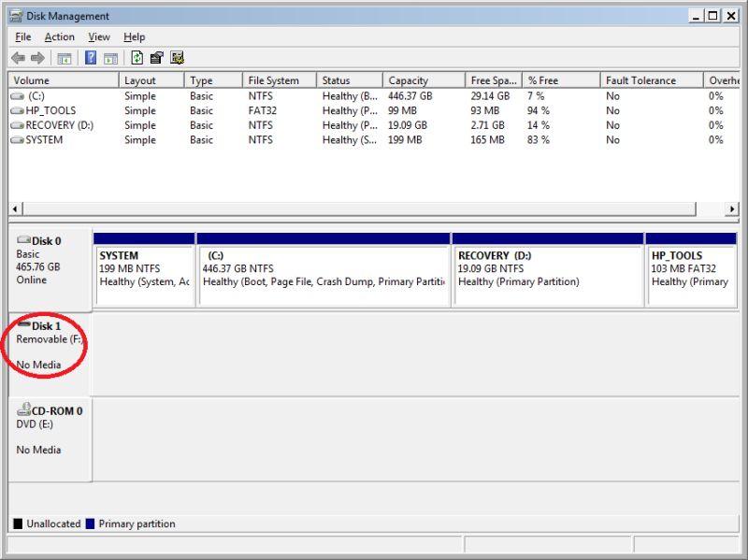Open the View menu
Viewport: 748px width, 560px height.
(98, 36)
